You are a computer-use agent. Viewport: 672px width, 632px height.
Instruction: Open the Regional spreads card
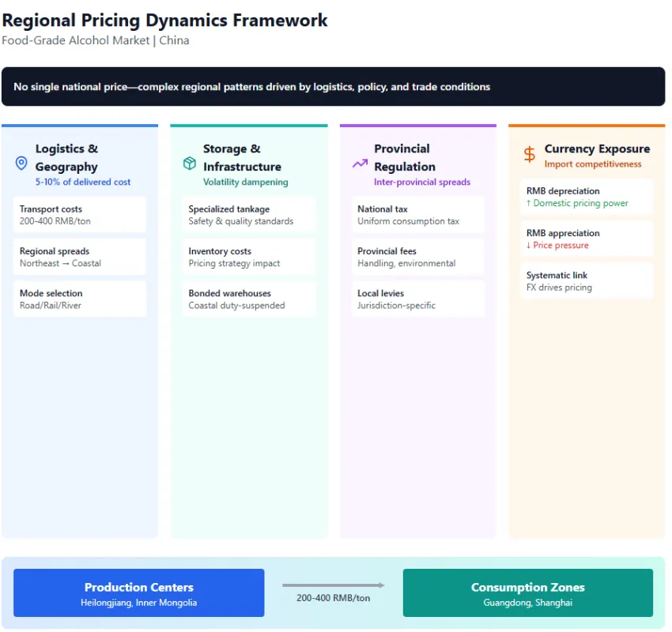click(80, 257)
